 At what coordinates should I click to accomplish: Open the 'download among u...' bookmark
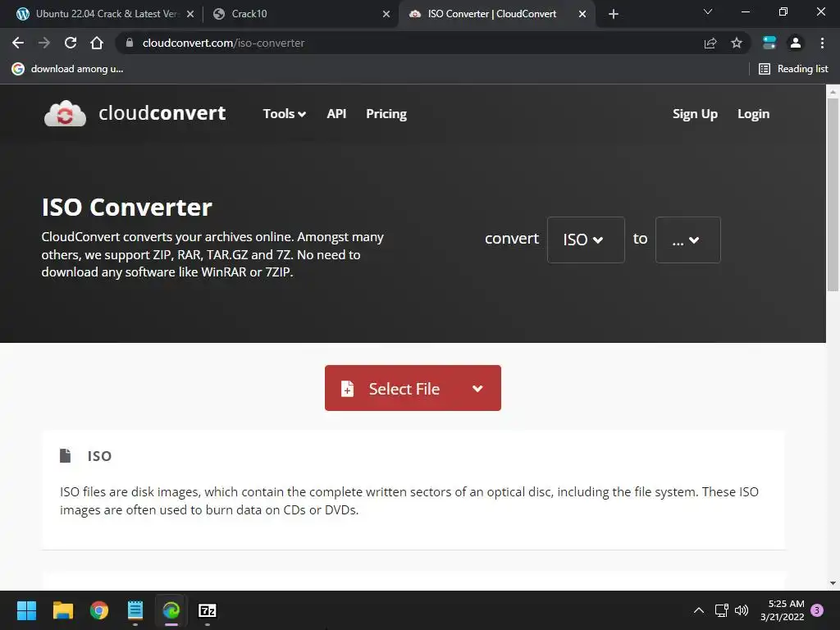click(68, 69)
